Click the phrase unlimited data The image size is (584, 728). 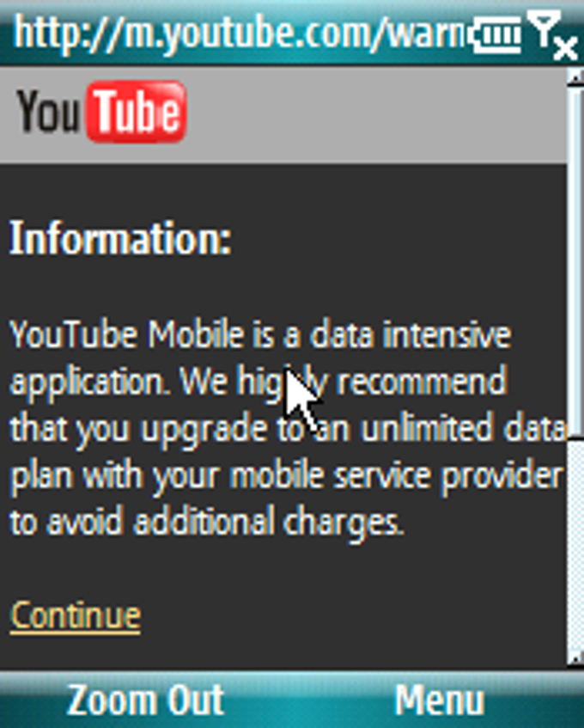point(462,429)
